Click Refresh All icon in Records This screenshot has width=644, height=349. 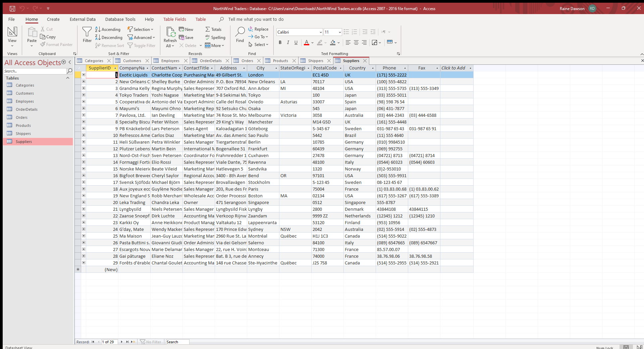click(x=170, y=33)
